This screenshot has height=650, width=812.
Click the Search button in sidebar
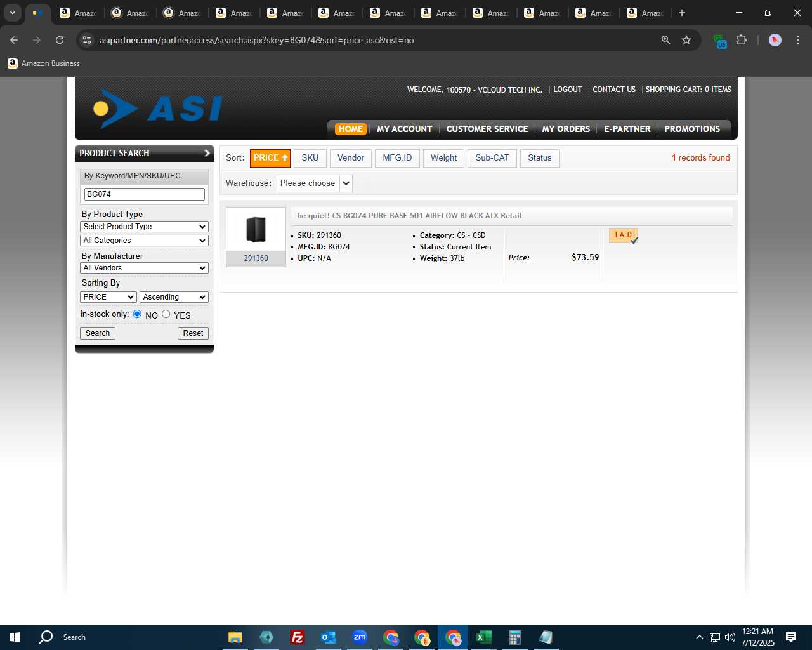coord(98,333)
